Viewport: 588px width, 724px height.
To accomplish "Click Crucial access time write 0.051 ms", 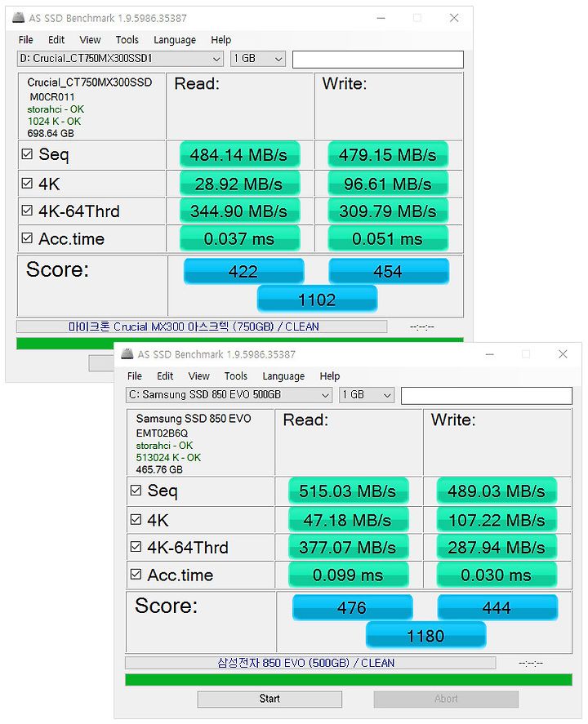I will click(x=388, y=238).
